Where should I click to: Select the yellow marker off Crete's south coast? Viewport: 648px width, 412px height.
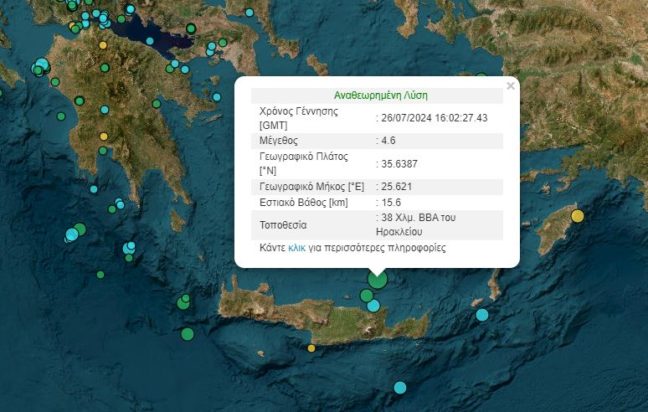point(312,348)
